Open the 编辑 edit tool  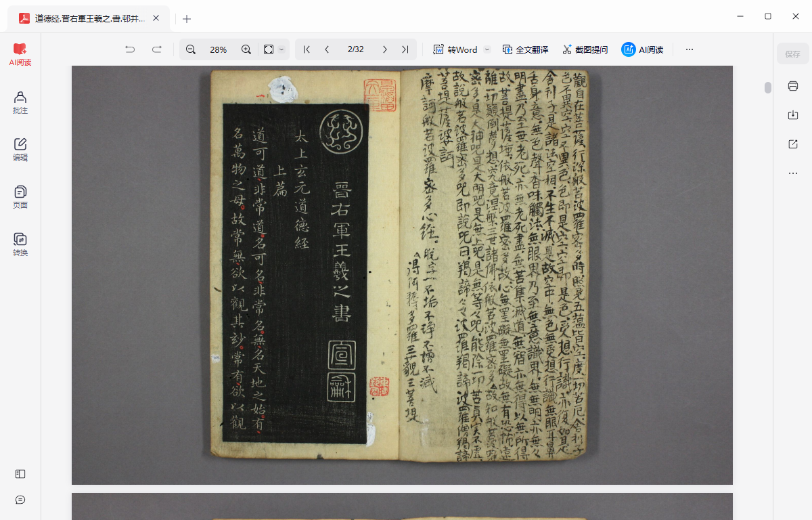(20, 150)
